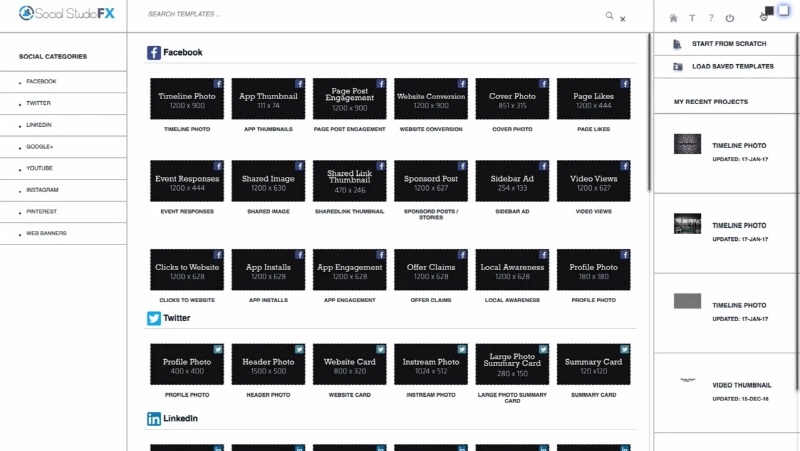800x451 pixels.
Task: Select the Google+ category in sidebar
Action: [63, 147]
